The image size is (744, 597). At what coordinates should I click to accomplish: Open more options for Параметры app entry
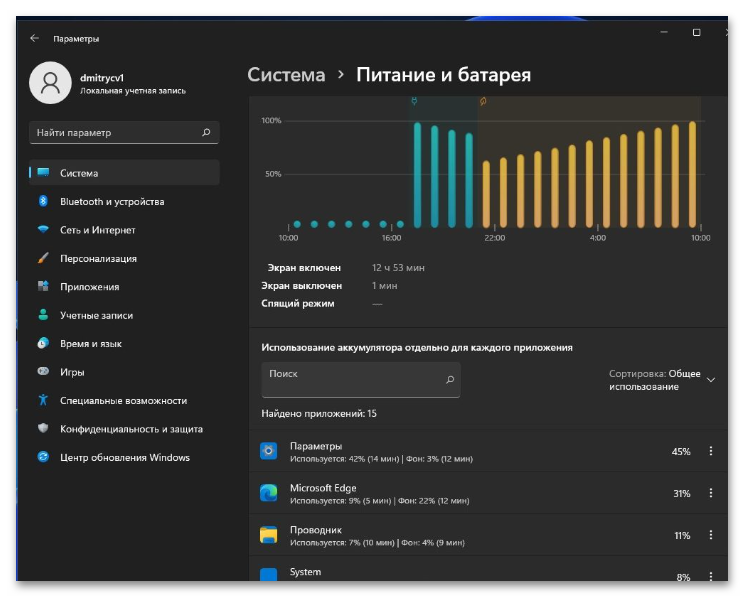(711, 451)
